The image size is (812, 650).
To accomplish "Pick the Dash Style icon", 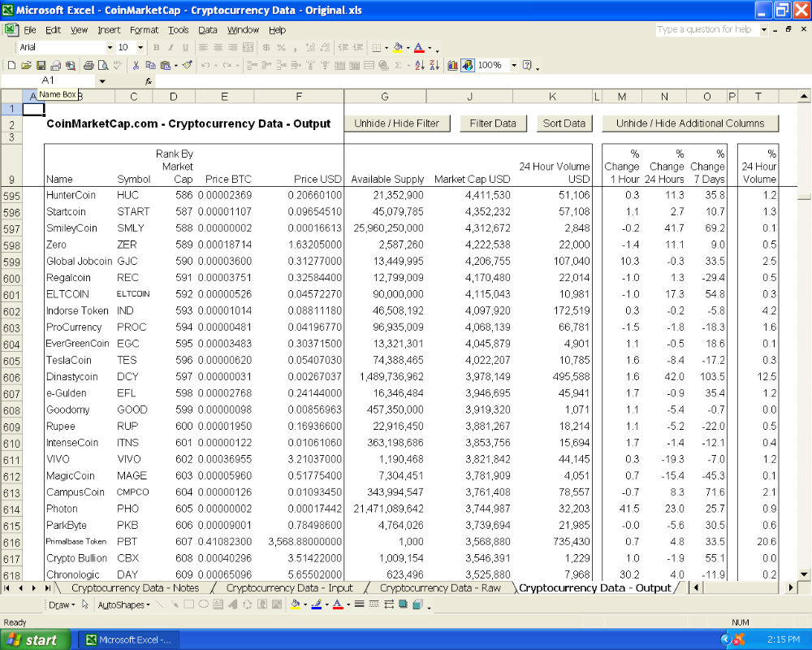I will coord(374,604).
